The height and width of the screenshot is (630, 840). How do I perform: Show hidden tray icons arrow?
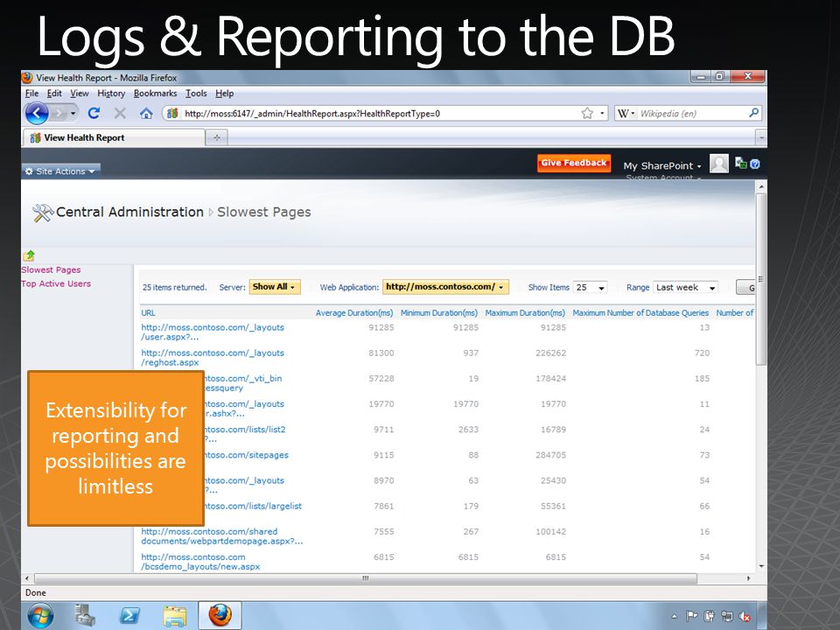674,616
